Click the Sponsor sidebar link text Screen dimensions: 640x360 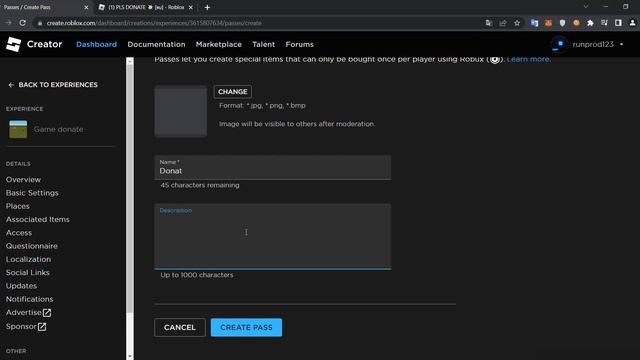pyautogui.click(x=21, y=327)
